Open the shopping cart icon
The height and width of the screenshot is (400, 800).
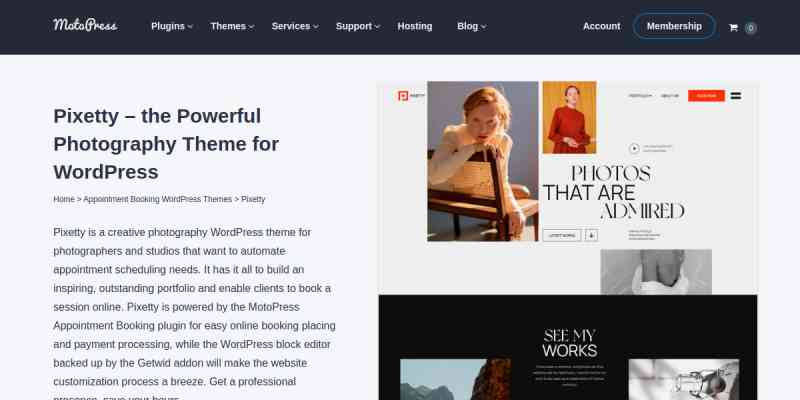733,28
